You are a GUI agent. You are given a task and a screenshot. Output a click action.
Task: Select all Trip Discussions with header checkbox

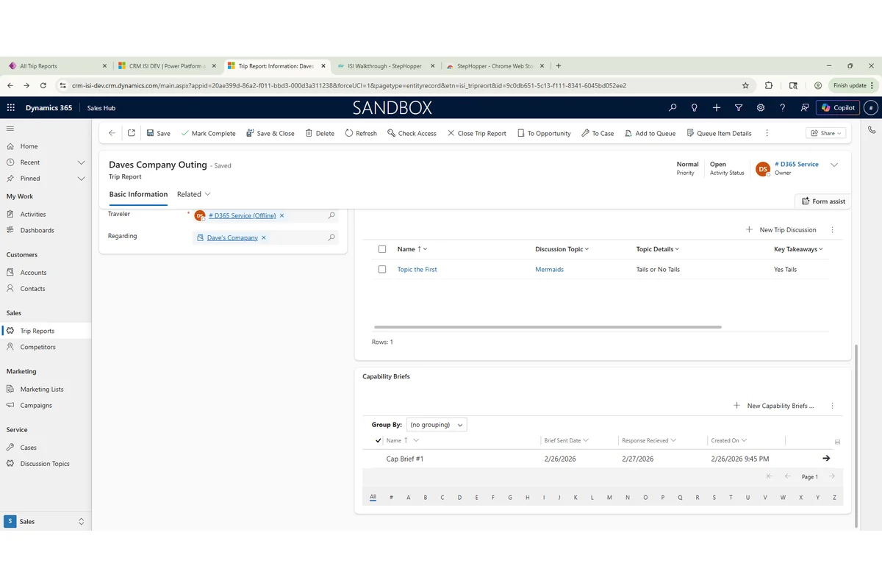pyautogui.click(x=381, y=248)
